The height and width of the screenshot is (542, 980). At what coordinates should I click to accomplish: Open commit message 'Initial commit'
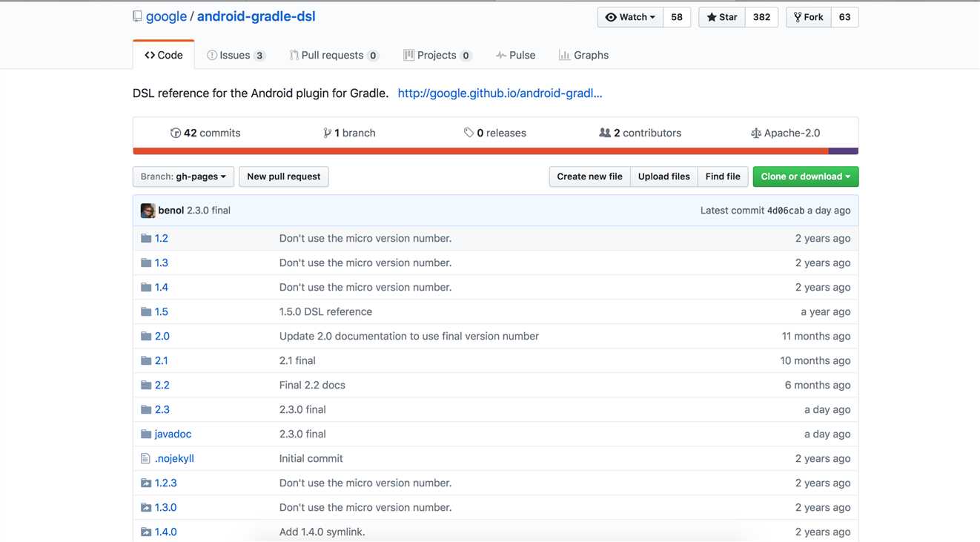tap(311, 458)
